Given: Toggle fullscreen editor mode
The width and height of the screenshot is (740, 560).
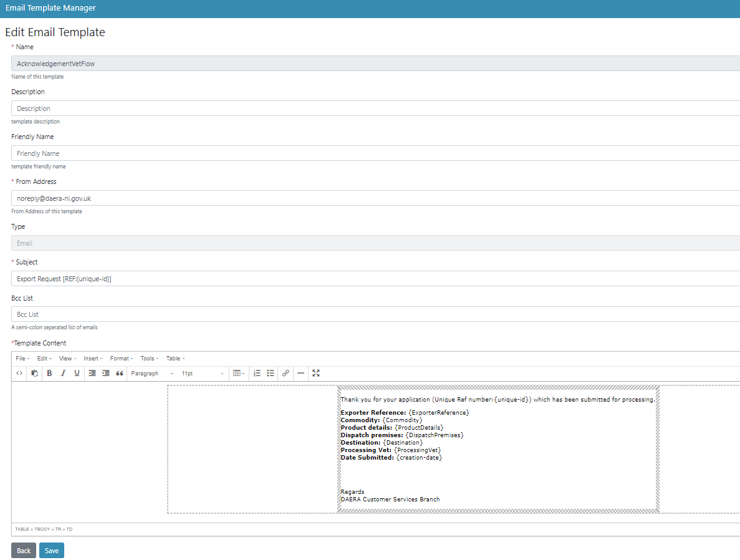Looking at the screenshot, I should pyautogui.click(x=315, y=373).
